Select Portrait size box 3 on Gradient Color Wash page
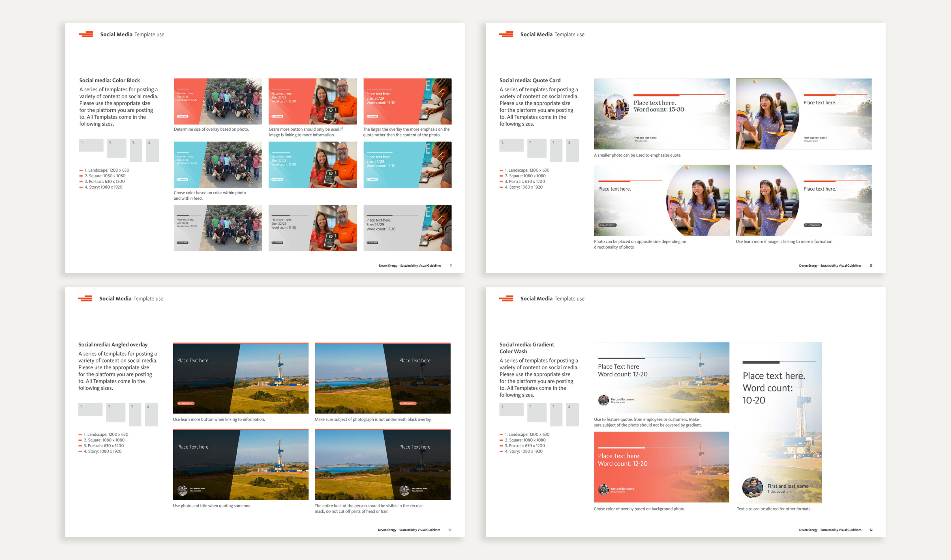Image resolution: width=951 pixels, height=560 pixels. tap(556, 414)
